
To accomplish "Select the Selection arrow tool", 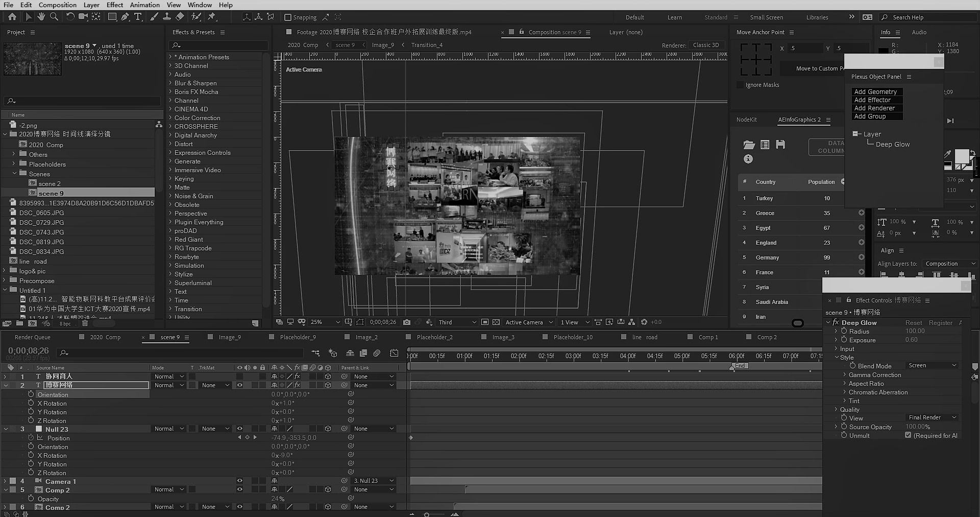I will point(29,17).
